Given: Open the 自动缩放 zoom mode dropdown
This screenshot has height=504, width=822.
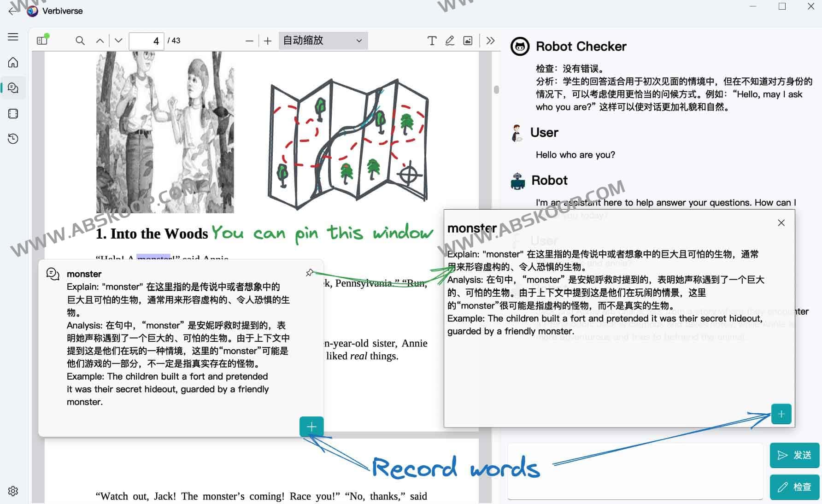Looking at the screenshot, I should coord(323,41).
